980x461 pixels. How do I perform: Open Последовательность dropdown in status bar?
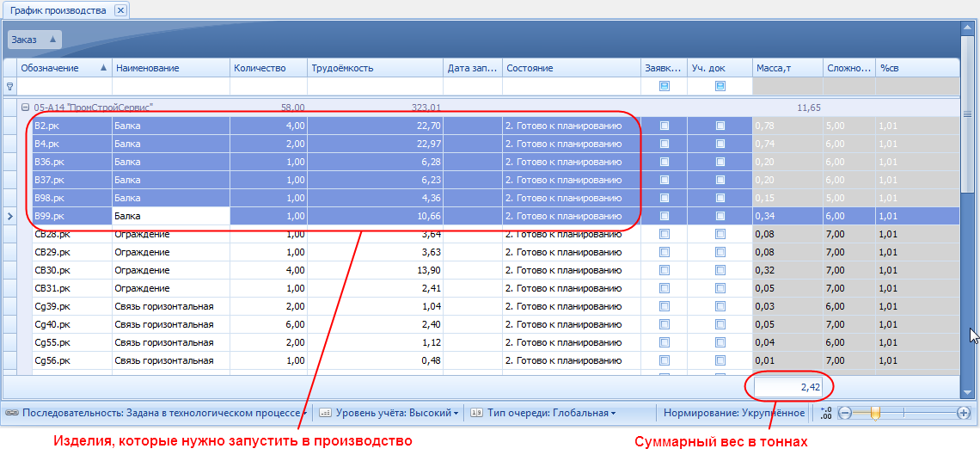coord(163,413)
